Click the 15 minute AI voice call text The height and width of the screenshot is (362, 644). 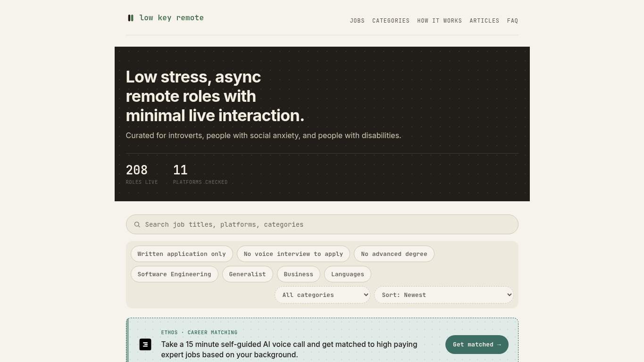point(289,349)
